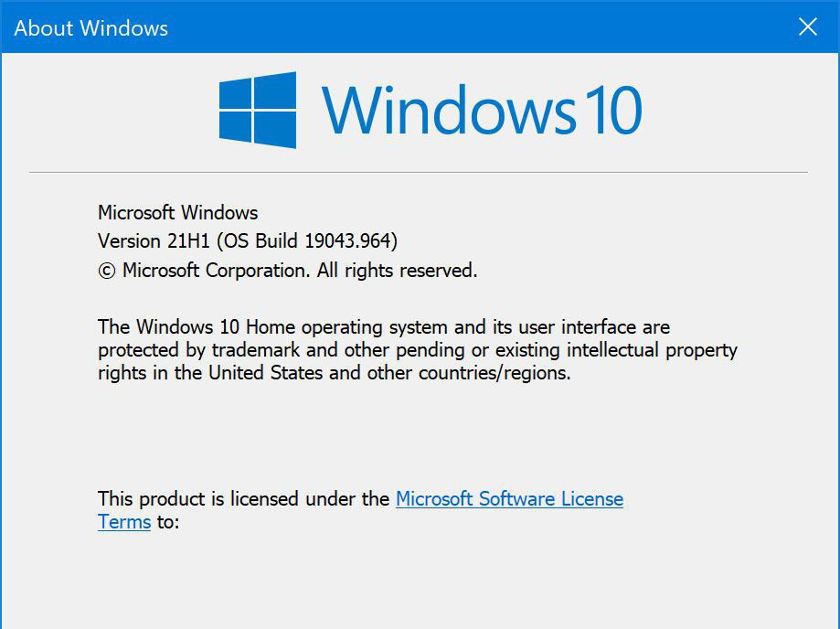This screenshot has width=840, height=629.
Task: Click the "About Windows" title bar text
Action: (91, 27)
